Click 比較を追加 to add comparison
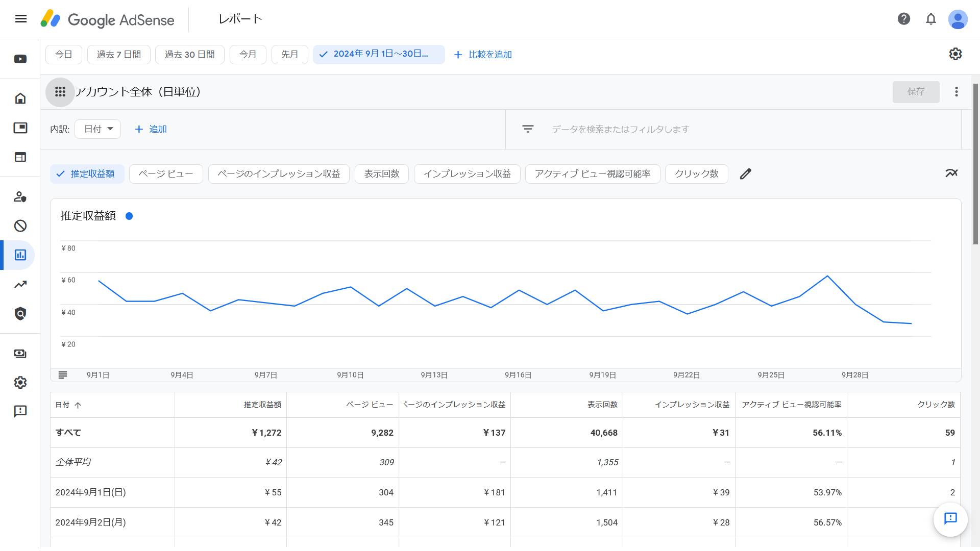The image size is (980, 551). (x=483, y=55)
